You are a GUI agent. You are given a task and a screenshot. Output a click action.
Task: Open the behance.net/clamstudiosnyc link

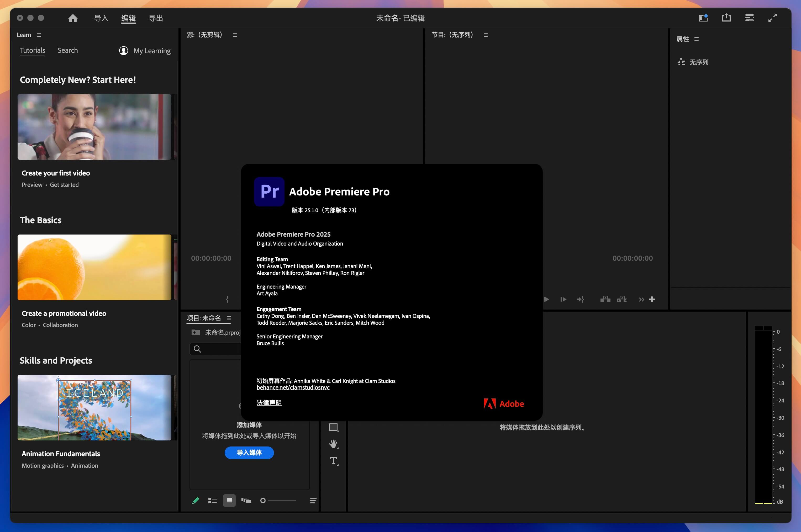click(x=293, y=387)
